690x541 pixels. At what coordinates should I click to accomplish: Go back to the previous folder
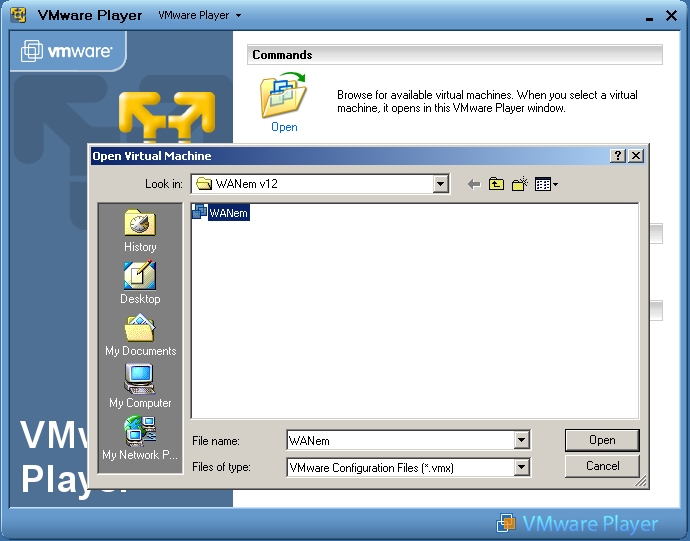pos(473,184)
